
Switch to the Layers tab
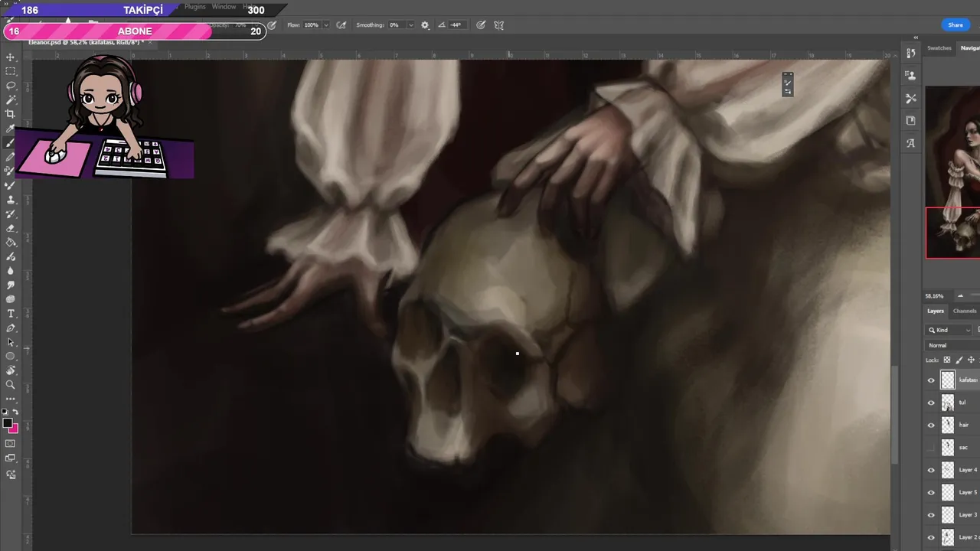pyautogui.click(x=936, y=311)
